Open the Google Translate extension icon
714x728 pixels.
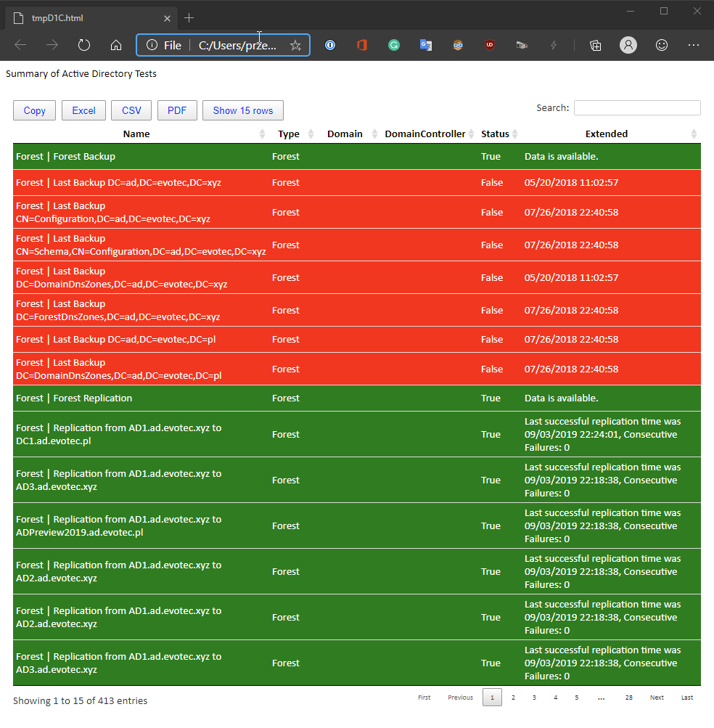426,45
